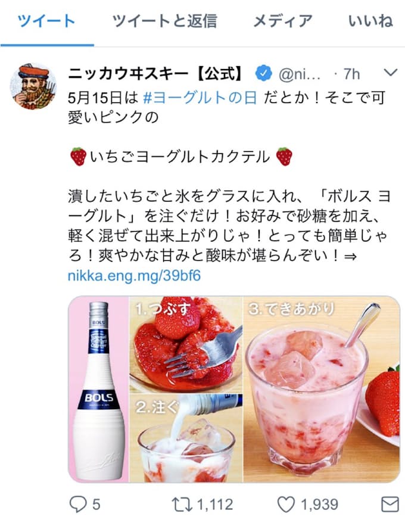Share tweet via envelope message icon

click(x=390, y=505)
